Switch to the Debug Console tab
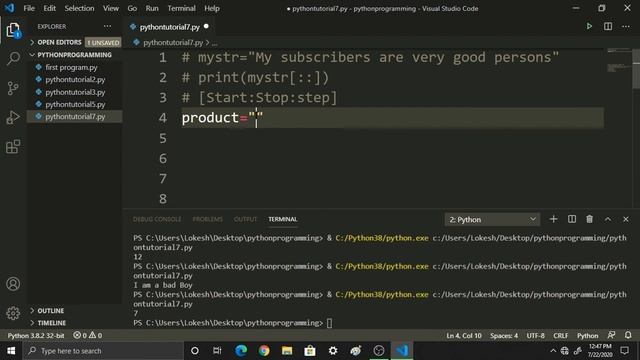 [x=157, y=219]
